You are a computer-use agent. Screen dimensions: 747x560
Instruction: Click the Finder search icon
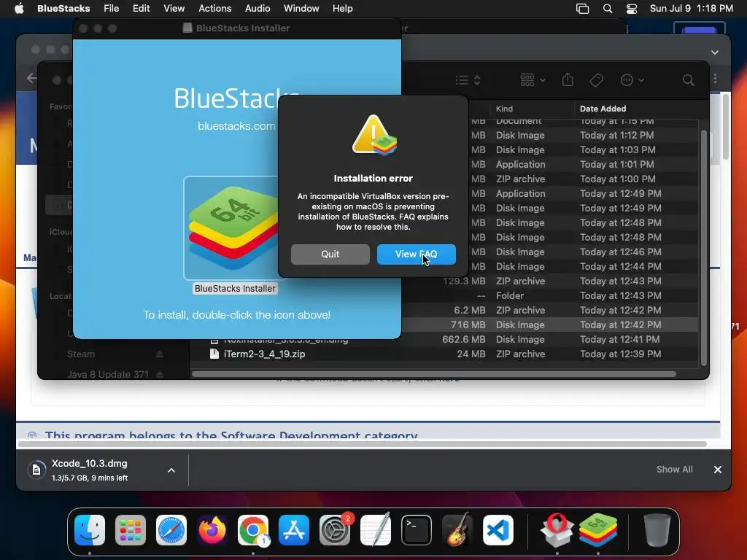(688, 80)
